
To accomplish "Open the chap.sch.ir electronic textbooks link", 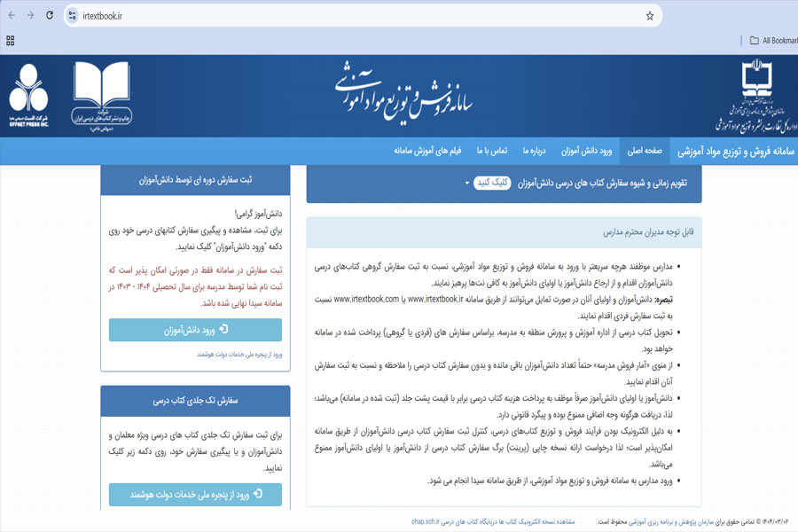I will point(493,522).
